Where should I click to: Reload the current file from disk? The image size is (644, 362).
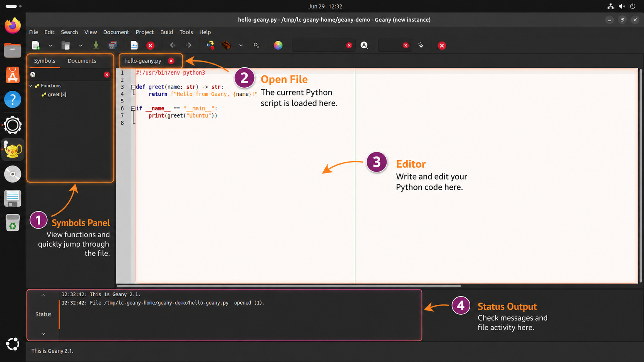[134, 45]
